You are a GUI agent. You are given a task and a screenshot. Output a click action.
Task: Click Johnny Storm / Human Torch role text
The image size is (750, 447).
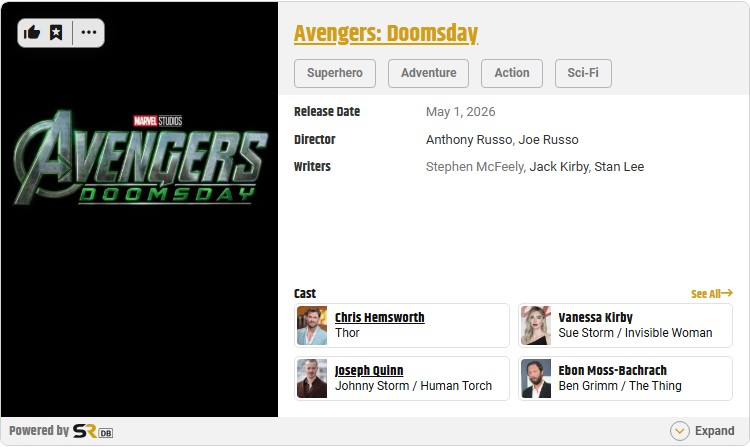point(413,386)
